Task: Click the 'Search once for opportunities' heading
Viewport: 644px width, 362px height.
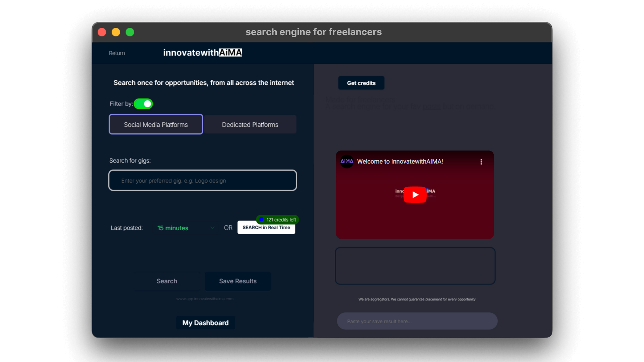Action: (204, 83)
